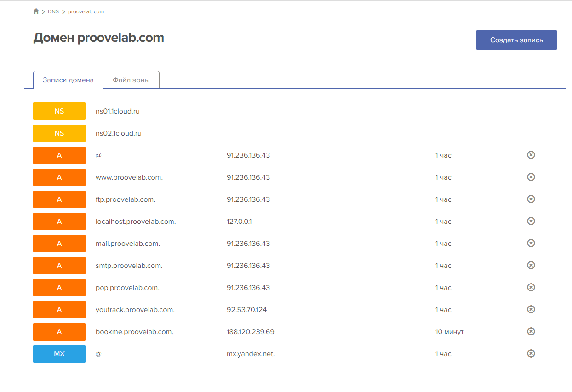Go to DNS in the breadcrumb
The image size is (572, 392).
click(x=53, y=11)
